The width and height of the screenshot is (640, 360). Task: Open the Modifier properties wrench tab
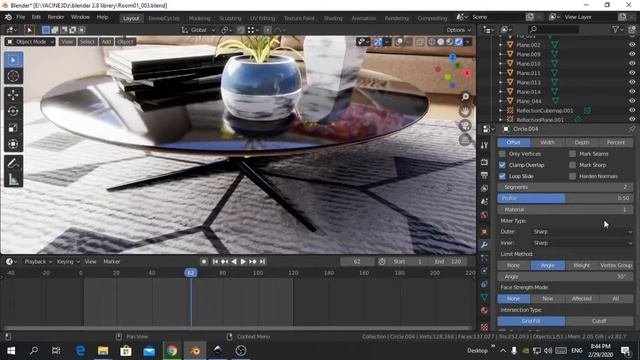click(484, 244)
